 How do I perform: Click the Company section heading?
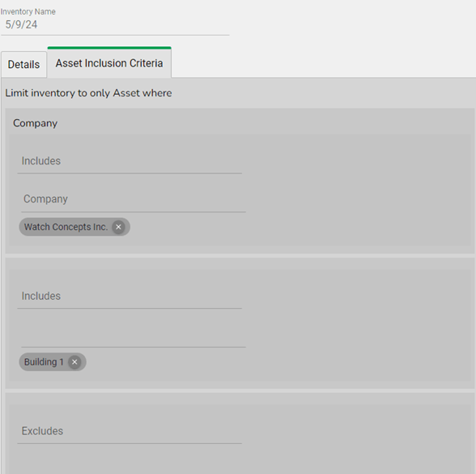36,123
